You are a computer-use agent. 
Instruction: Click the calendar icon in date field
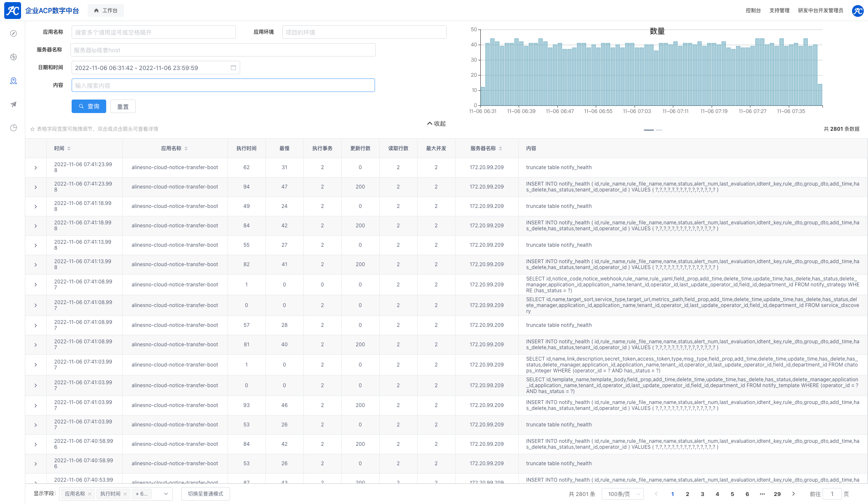tap(233, 67)
